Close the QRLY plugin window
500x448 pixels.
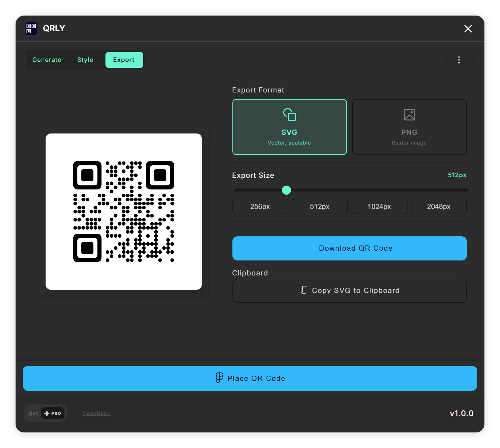(468, 29)
